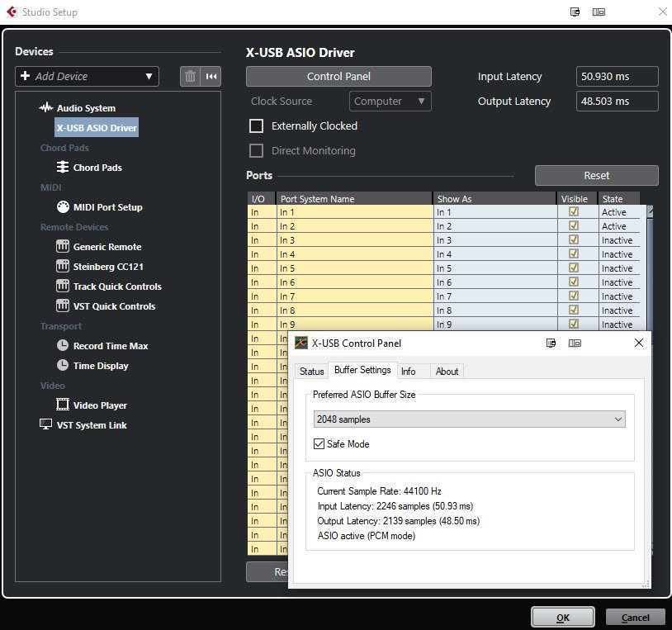Click the X-USB Control Panel app icon

tap(301, 343)
